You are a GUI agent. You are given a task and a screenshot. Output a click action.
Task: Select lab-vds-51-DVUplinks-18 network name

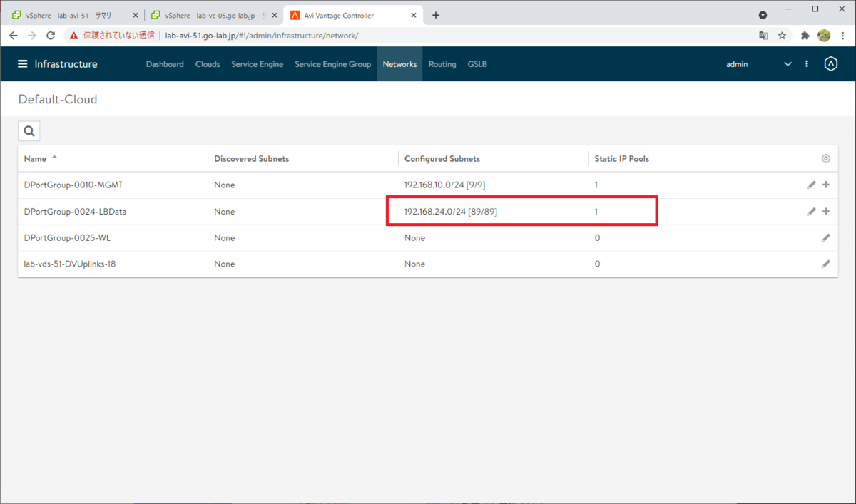(x=70, y=264)
